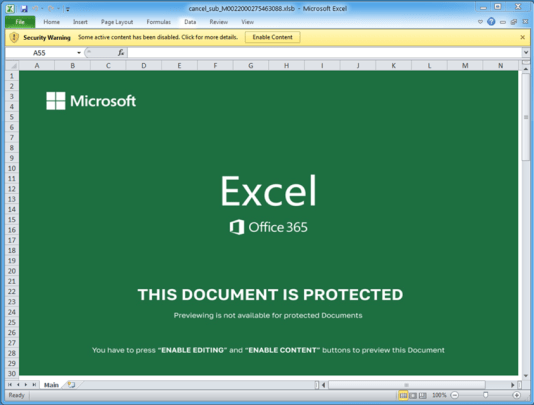Click the Help question mark icon
This screenshot has height=405, width=534.
491,22
